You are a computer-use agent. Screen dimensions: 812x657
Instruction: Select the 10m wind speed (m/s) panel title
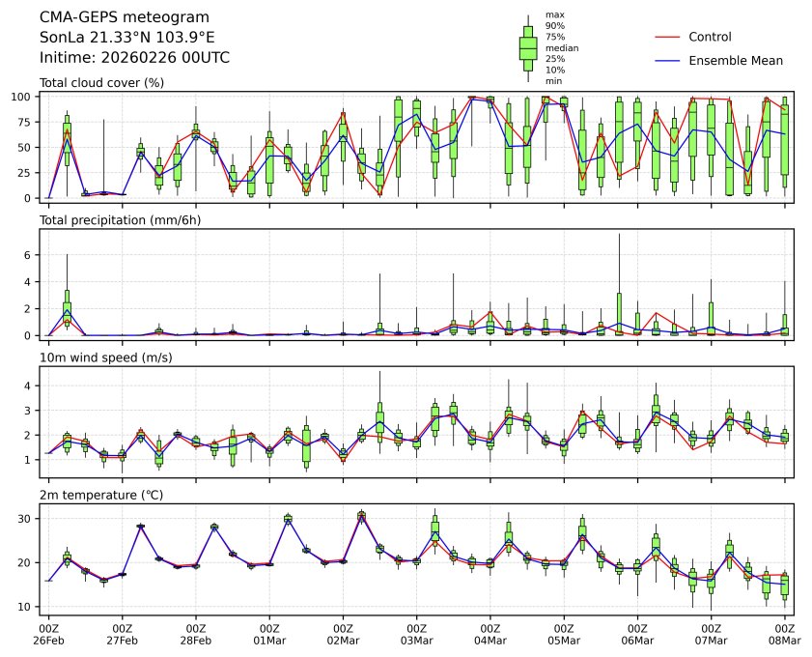pyautogui.click(x=109, y=357)
